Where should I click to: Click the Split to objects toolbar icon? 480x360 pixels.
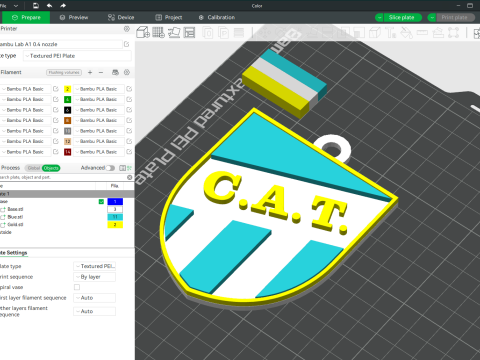click(208, 33)
